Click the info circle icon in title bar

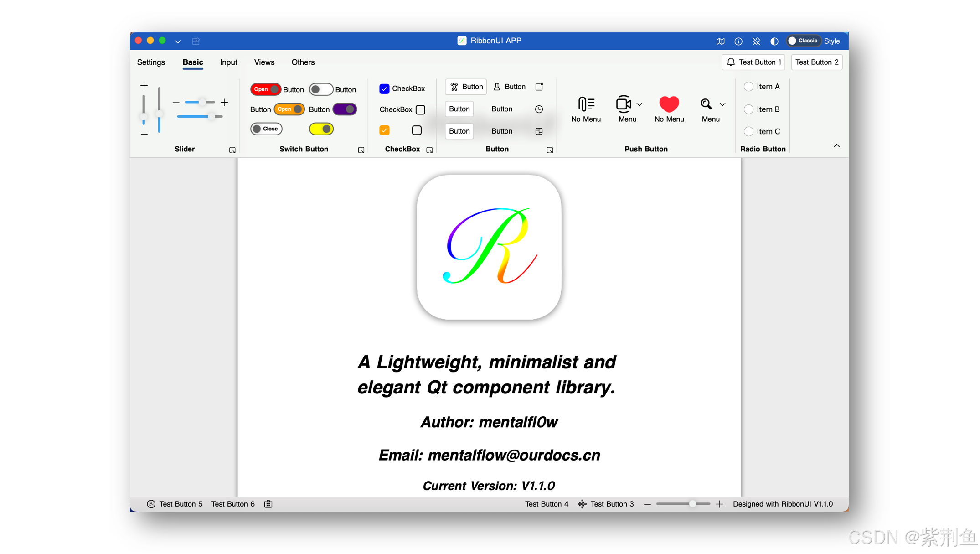click(738, 41)
